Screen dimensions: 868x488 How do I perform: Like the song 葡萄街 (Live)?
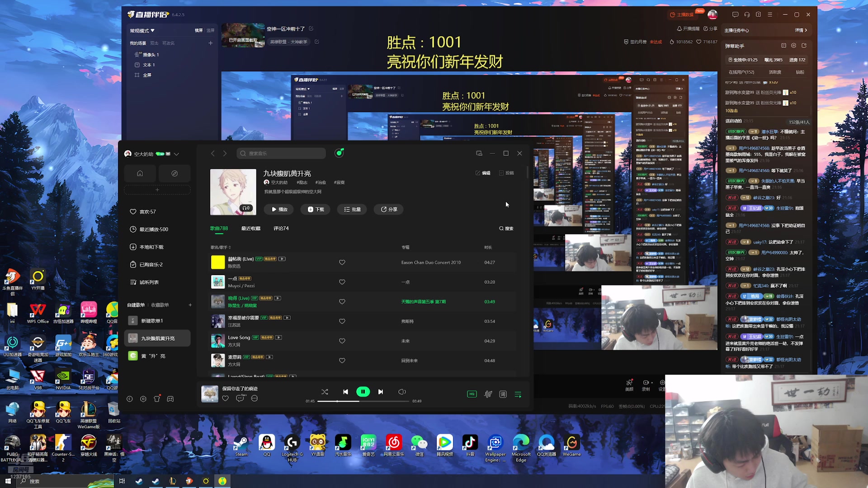click(x=342, y=263)
